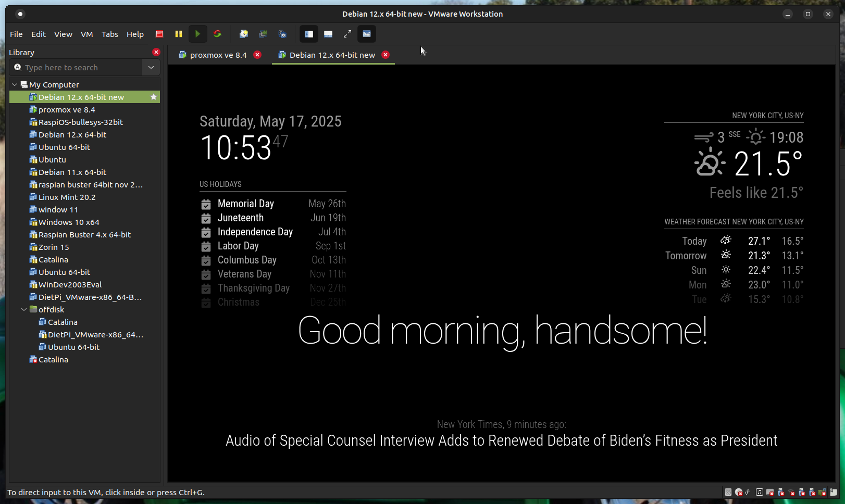This screenshot has width=845, height=504.
Task: Open the VM menu
Action: (86, 34)
